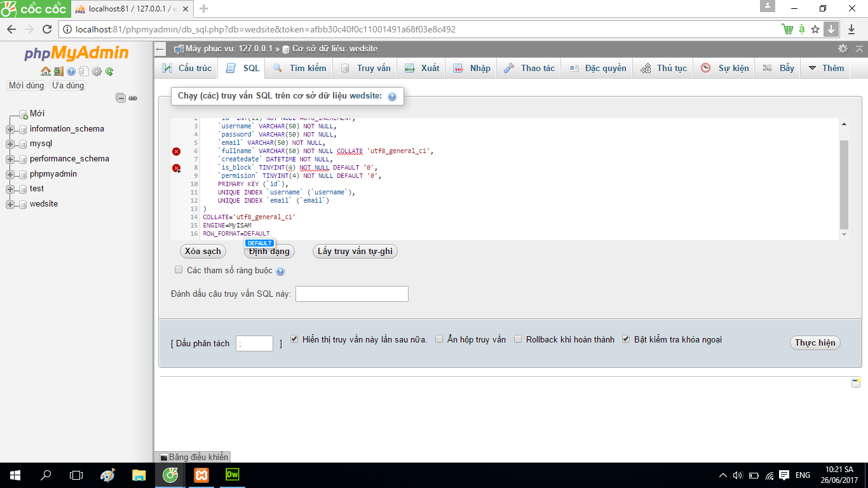
Task: Open the Thêm dropdown tab
Action: click(x=826, y=68)
